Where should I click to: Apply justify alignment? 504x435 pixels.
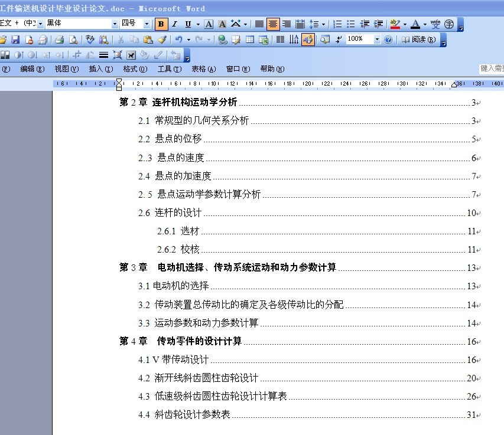pos(259,24)
